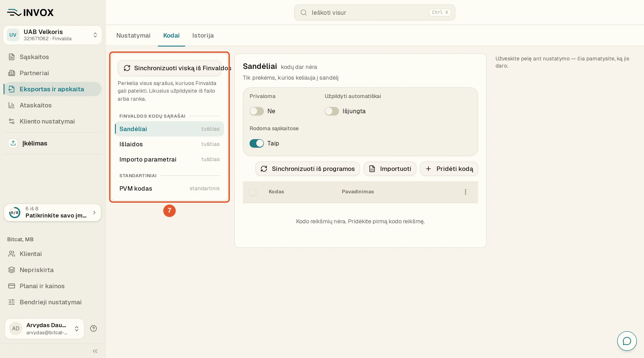Open Planai ir kainos
Image resolution: width=644 pixels, height=358 pixels.
[x=52, y=286]
